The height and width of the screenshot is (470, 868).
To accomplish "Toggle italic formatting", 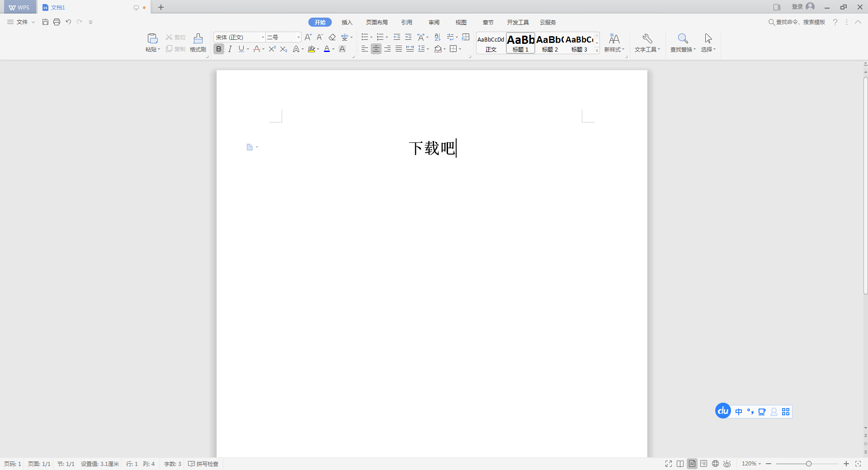I will pyautogui.click(x=230, y=49).
